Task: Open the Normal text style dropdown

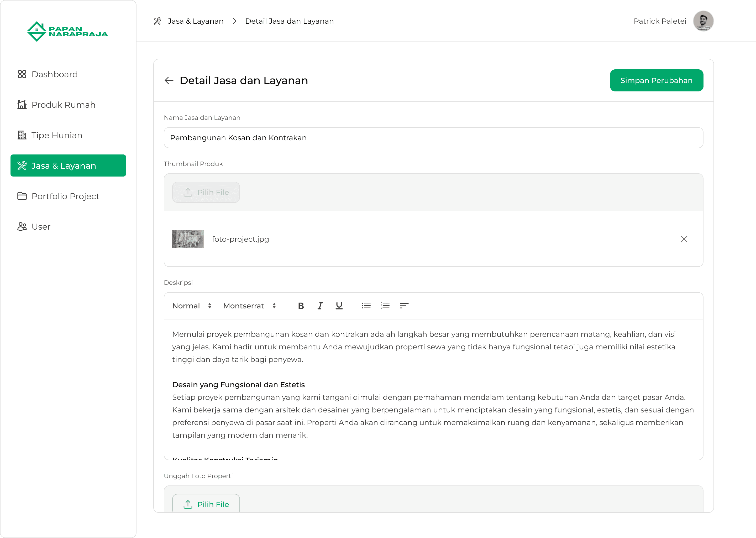Action: tap(192, 306)
